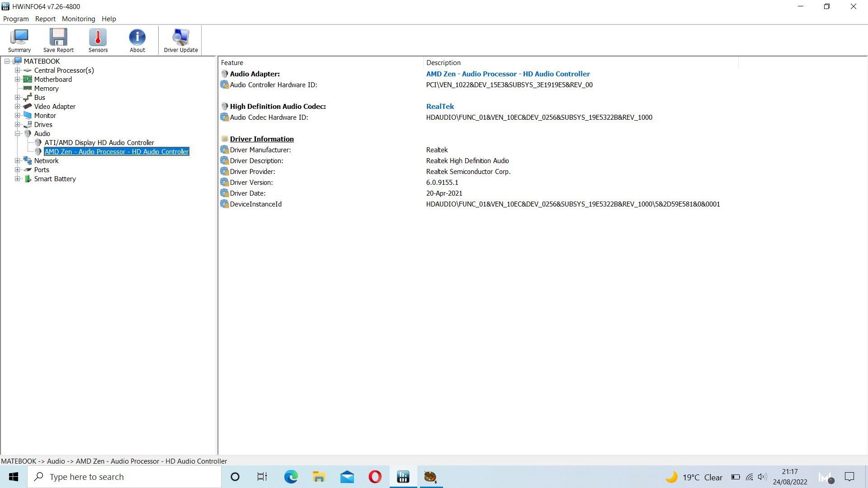Click the icon beside Audio Codec Hardware ID
The width and height of the screenshot is (868, 488).
coord(225,117)
